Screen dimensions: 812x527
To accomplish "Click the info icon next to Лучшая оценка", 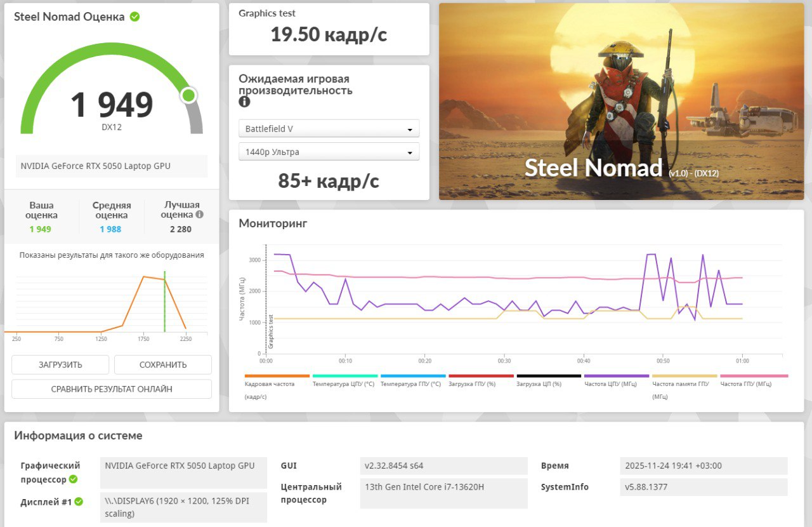I will [x=199, y=215].
